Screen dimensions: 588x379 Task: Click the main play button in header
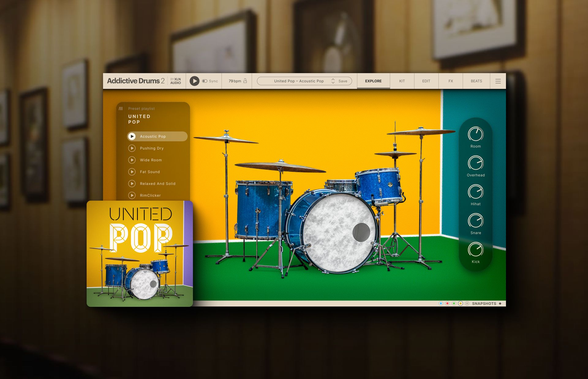(x=194, y=81)
